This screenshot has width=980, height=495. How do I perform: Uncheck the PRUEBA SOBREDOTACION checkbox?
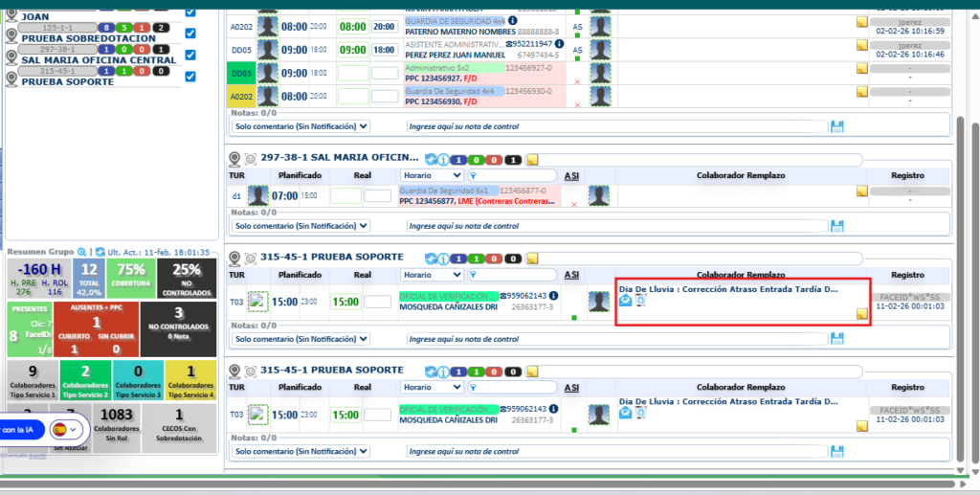pyautogui.click(x=189, y=33)
